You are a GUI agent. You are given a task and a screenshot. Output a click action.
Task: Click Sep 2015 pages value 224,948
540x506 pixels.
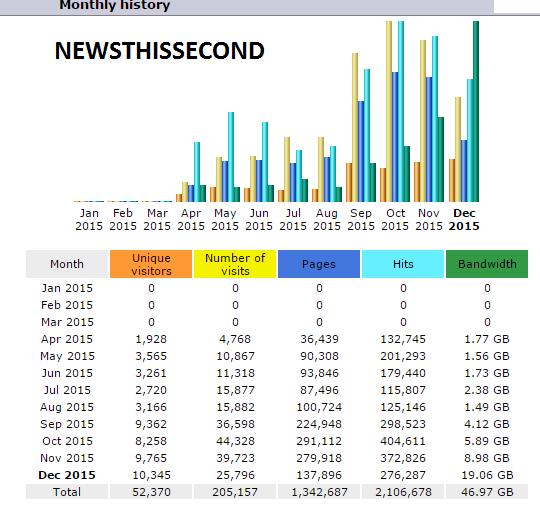[319, 424]
